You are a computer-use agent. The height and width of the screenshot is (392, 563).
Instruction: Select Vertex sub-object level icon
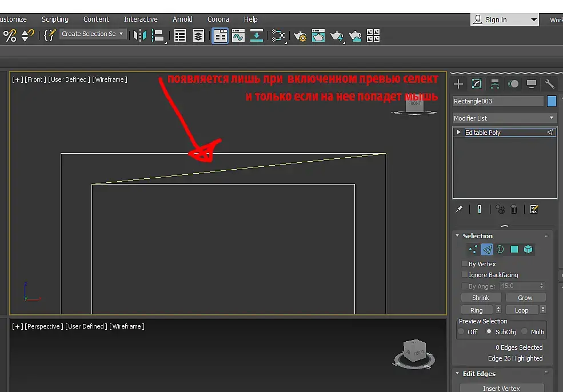(473, 249)
